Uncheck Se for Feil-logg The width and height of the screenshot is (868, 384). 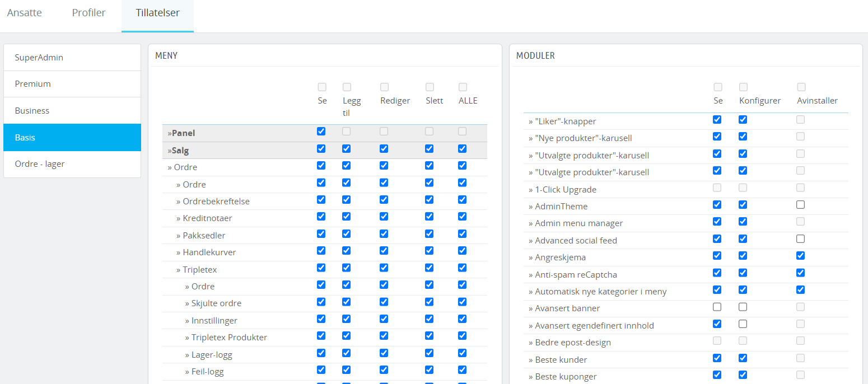321,369
